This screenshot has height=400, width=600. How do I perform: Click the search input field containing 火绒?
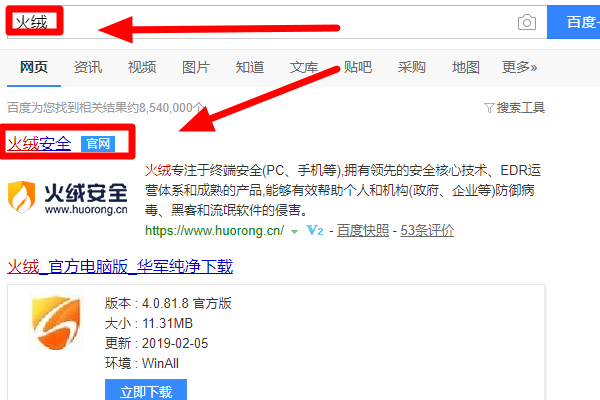[x=277, y=22]
